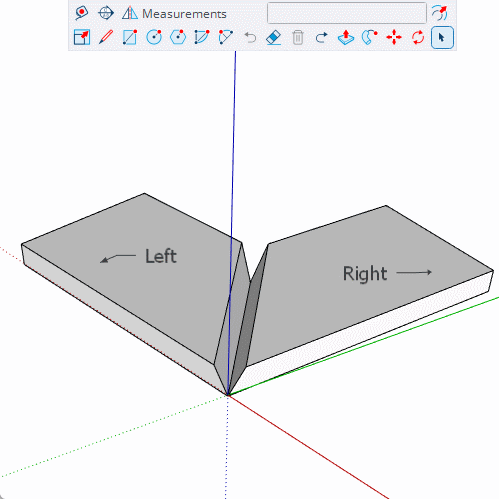
Task: Pick the Pencil line tool
Action: pos(106,37)
